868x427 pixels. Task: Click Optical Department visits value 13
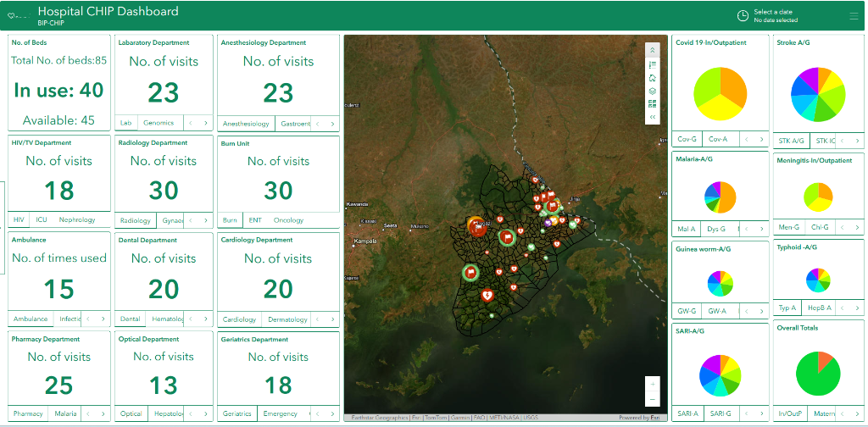point(164,385)
